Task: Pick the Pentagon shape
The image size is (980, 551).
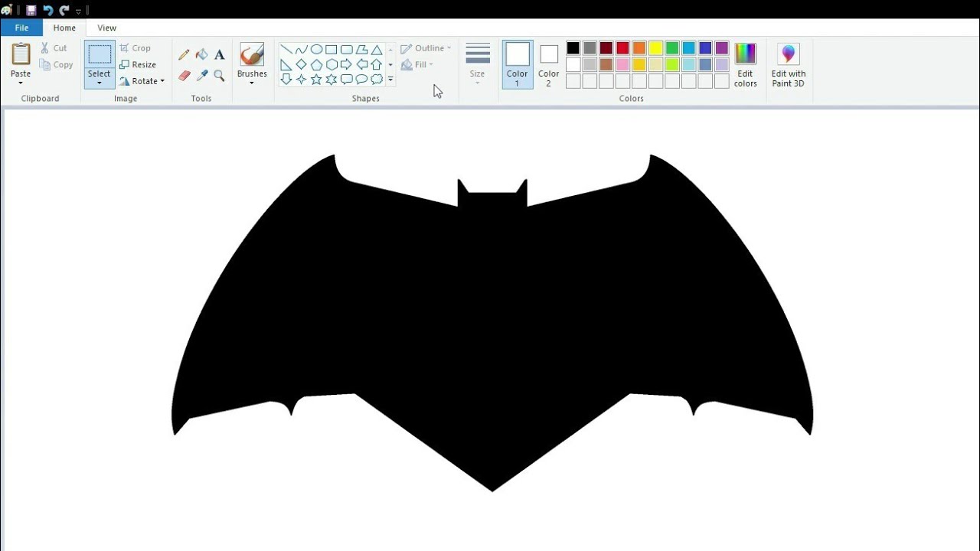Action: pos(316,64)
